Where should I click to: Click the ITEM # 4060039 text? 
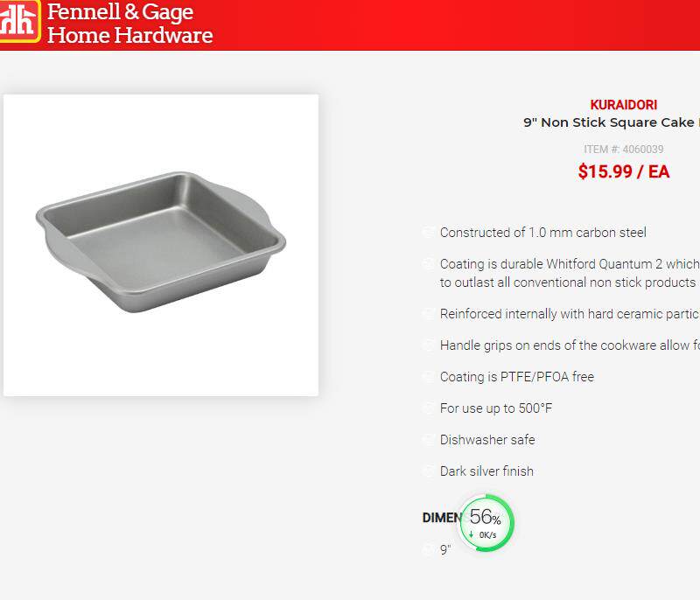coord(624,150)
